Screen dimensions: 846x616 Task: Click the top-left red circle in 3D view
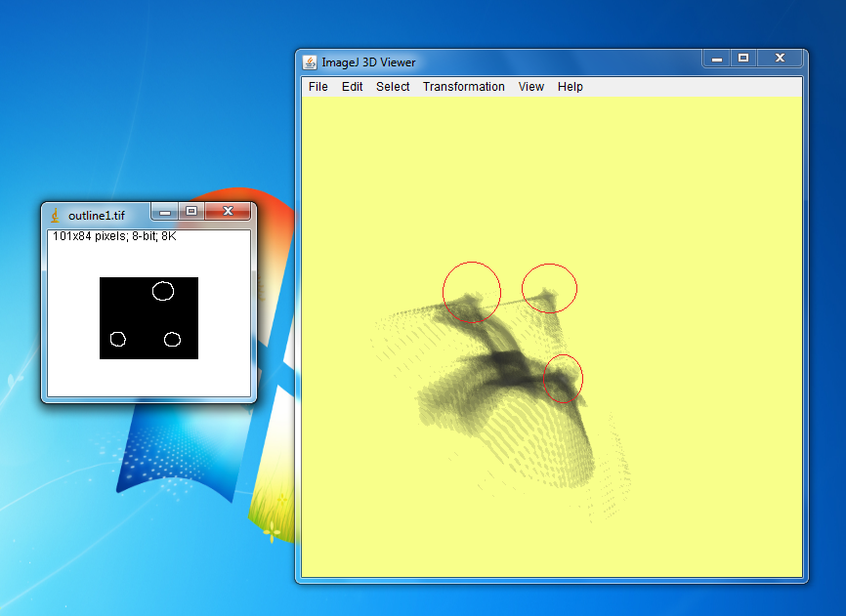(472, 292)
